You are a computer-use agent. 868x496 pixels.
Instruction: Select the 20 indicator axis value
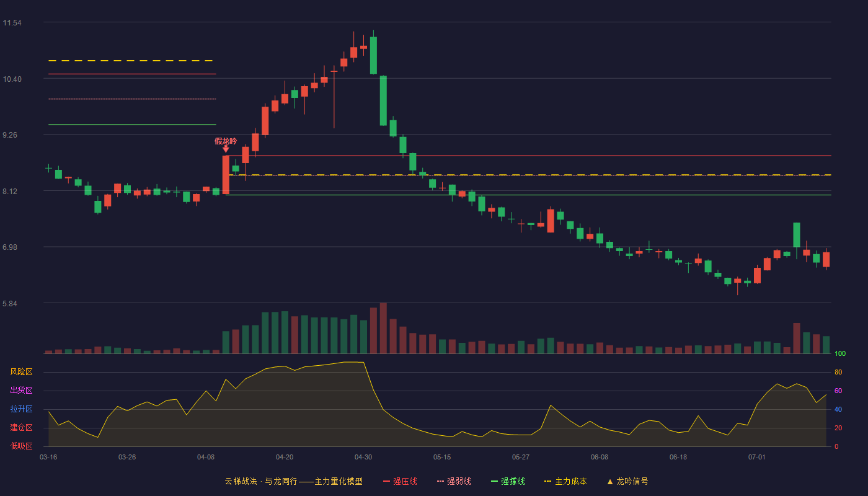pos(838,428)
